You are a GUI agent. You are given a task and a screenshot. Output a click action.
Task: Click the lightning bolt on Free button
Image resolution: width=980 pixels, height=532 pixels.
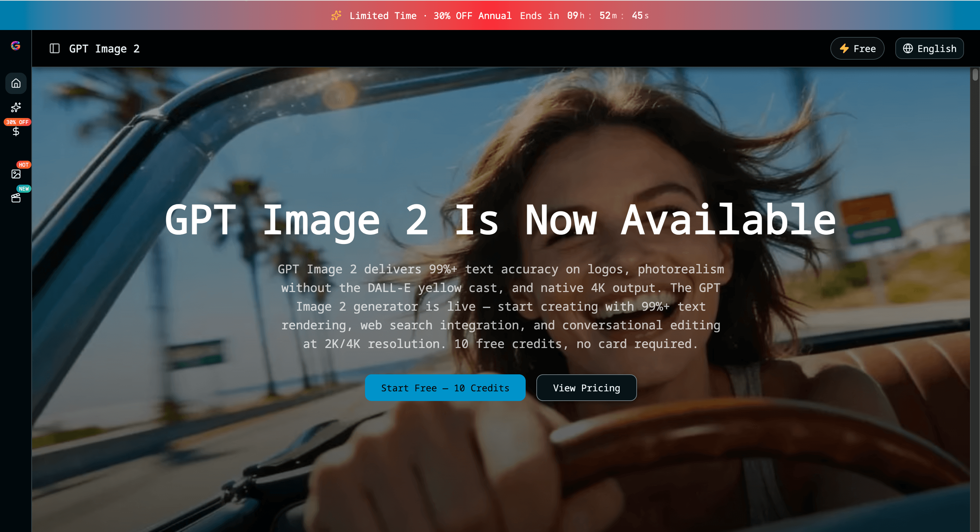pyautogui.click(x=844, y=48)
